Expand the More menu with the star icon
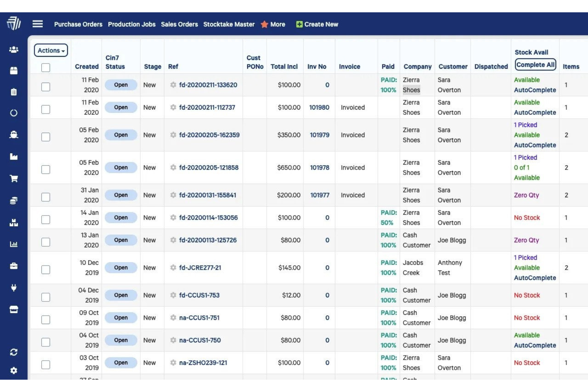This screenshot has width=588, height=392. coord(273,24)
